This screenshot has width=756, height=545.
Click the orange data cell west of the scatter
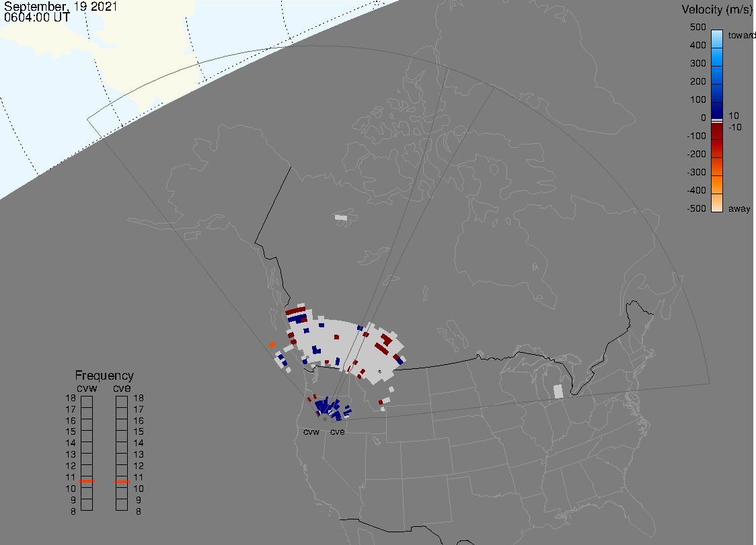click(x=272, y=345)
